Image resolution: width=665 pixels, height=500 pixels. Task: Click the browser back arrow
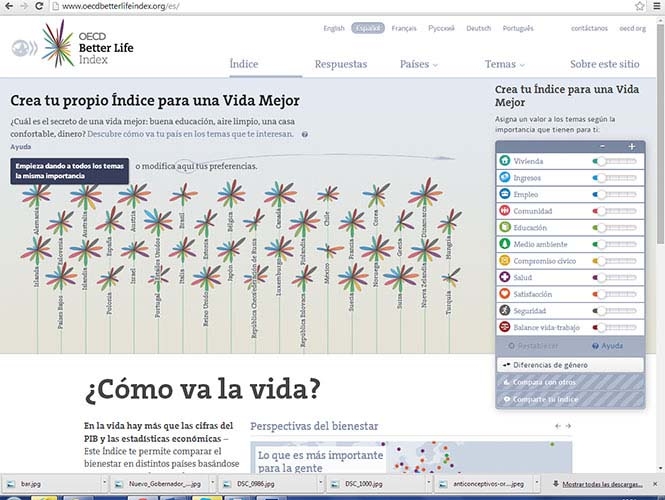point(8,6)
